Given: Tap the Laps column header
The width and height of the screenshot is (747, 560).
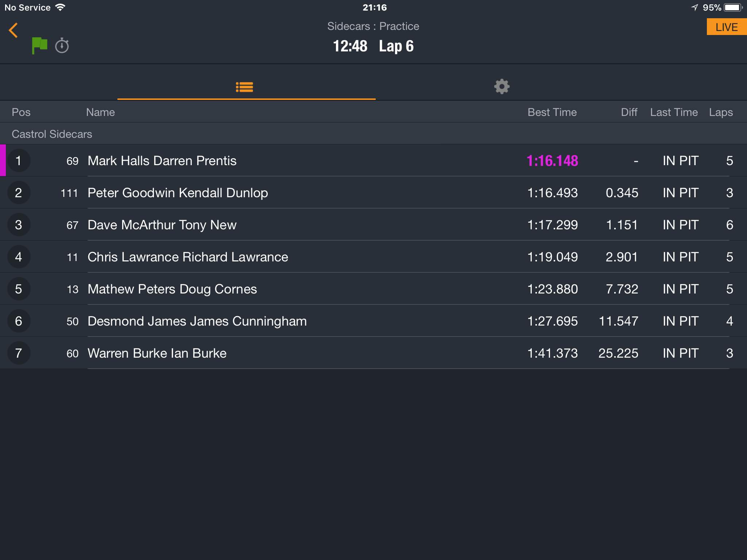Looking at the screenshot, I should point(721,112).
